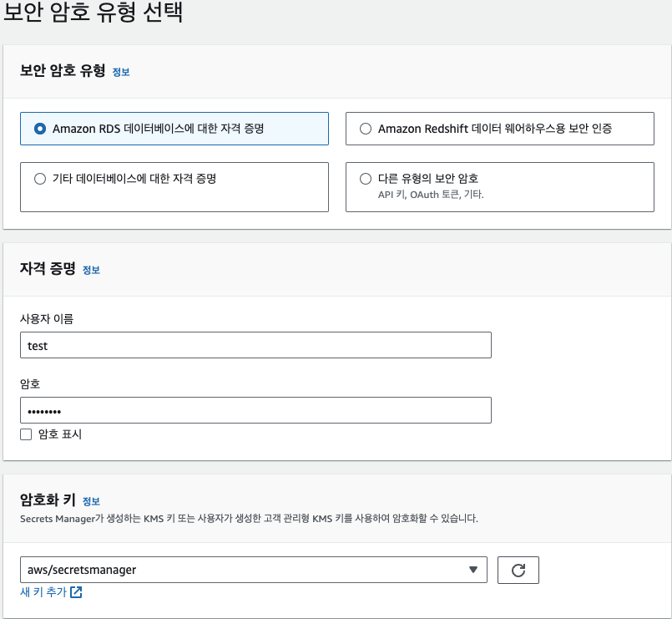
Task: Click the Secrets Manager KMS key description text
Action: pyautogui.click(x=249, y=519)
